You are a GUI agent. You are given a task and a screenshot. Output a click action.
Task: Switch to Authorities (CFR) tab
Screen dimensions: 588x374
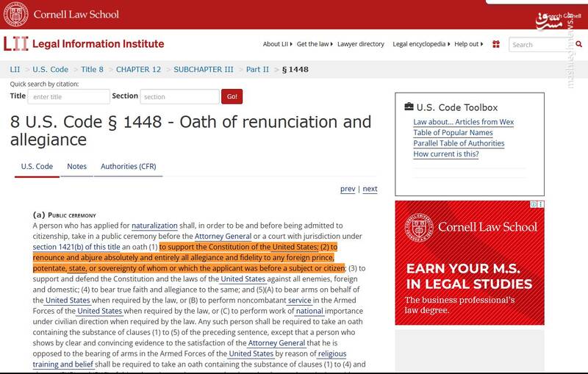point(128,166)
